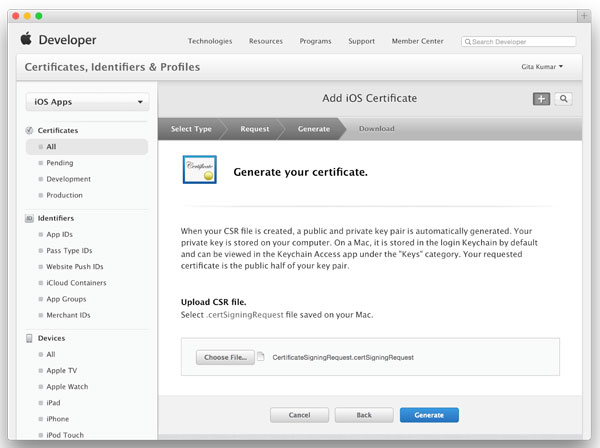The image size is (600, 448).
Task: Go to Member Center
Action: tap(417, 41)
